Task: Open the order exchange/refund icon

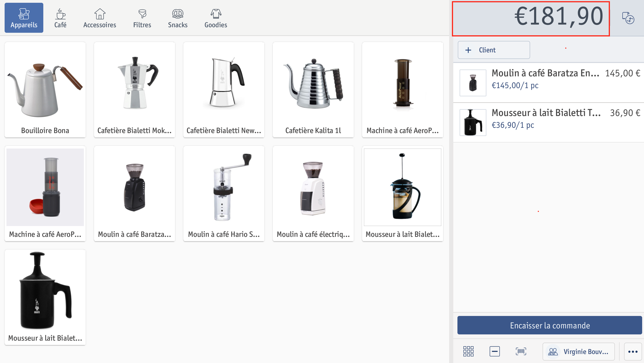Action: click(x=628, y=18)
